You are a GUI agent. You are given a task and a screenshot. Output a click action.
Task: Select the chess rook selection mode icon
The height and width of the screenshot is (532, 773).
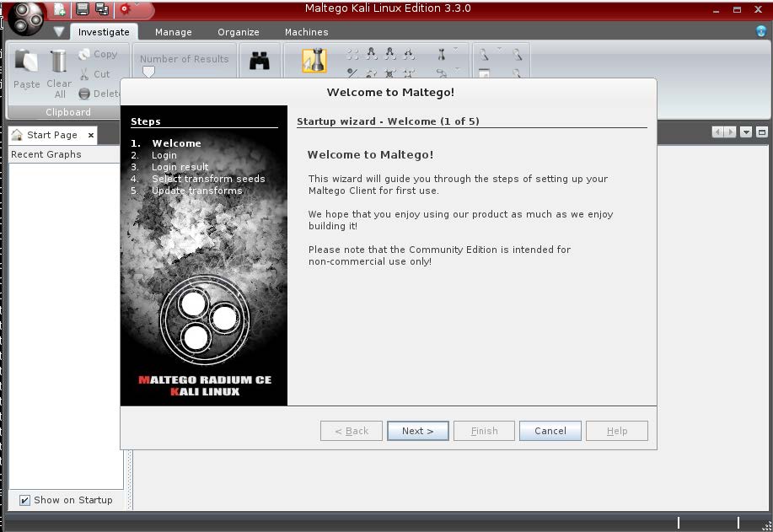tap(314, 61)
